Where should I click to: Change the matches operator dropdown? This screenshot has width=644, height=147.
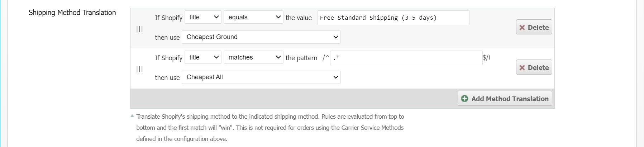tap(253, 57)
